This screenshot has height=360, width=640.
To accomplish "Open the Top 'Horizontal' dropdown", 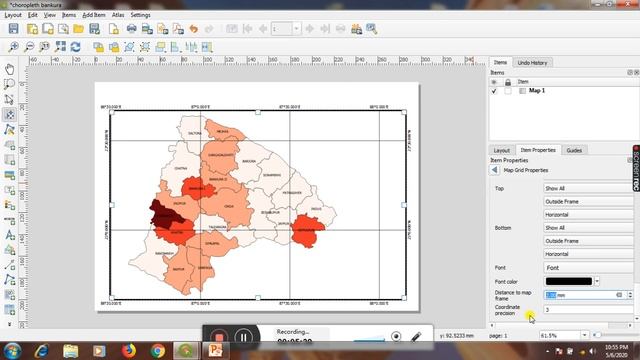I will 589,214.
